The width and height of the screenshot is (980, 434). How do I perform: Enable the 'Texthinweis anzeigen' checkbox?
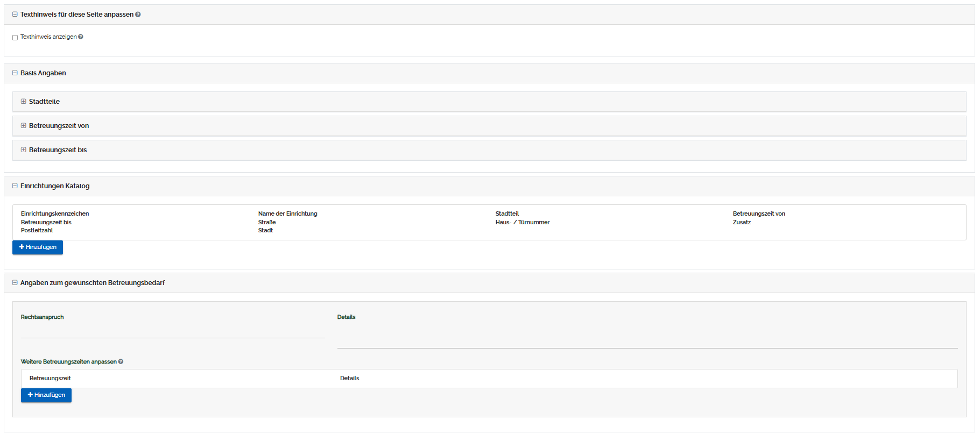pyautogui.click(x=15, y=38)
